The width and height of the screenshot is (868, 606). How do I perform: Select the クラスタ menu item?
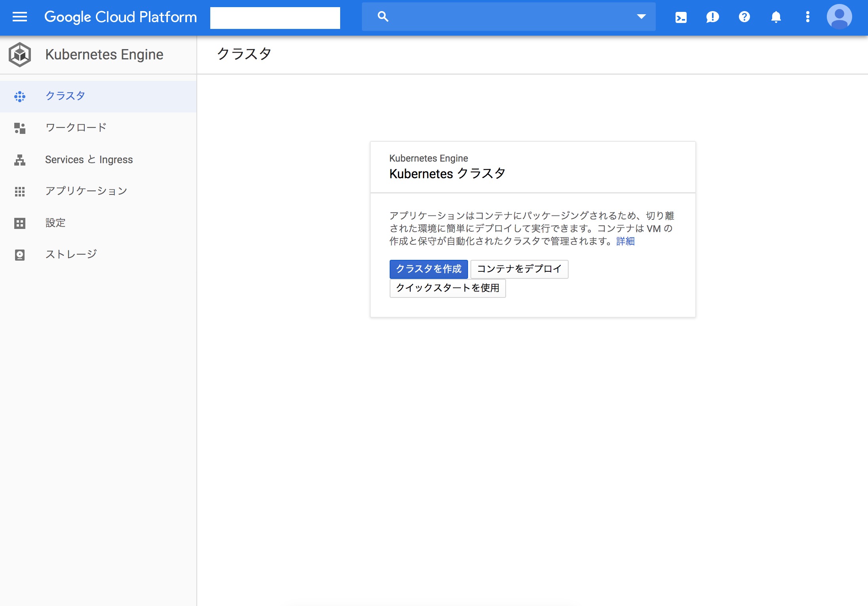[66, 95]
